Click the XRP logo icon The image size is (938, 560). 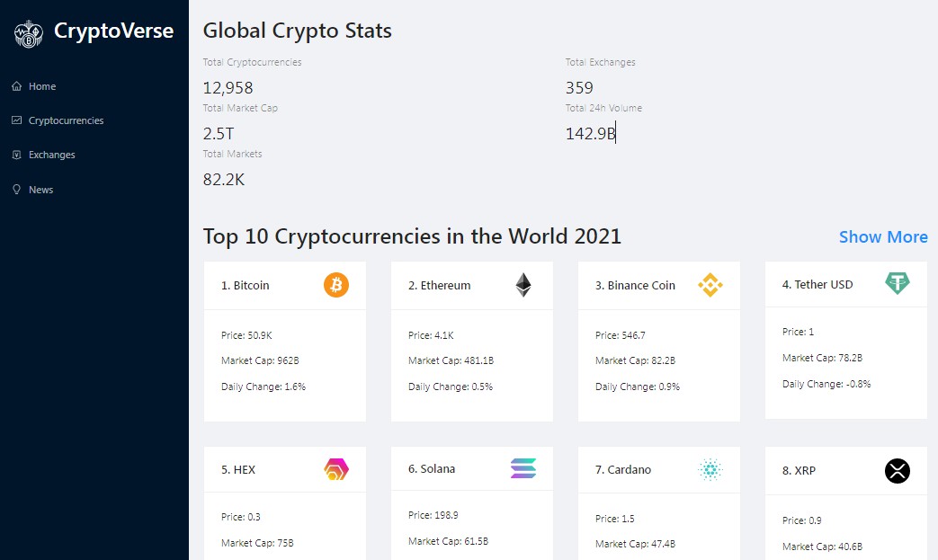(x=898, y=470)
